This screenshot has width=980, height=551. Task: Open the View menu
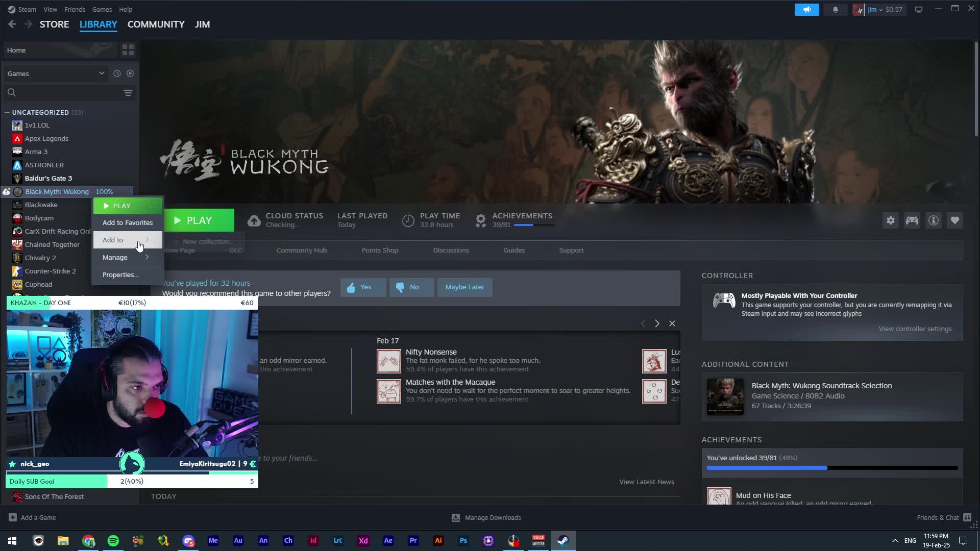point(50,9)
